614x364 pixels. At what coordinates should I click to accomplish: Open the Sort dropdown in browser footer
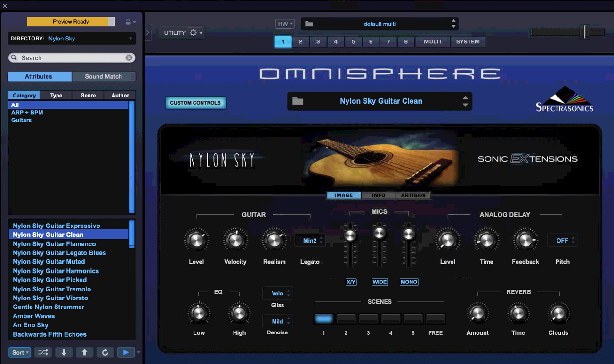click(x=19, y=352)
